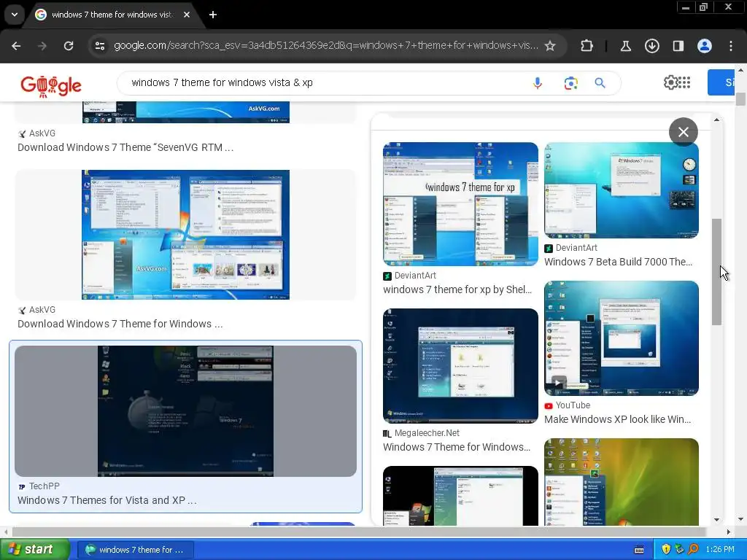Open the green-yellow desktop thumbnail
The image size is (747, 560).
point(622,482)
